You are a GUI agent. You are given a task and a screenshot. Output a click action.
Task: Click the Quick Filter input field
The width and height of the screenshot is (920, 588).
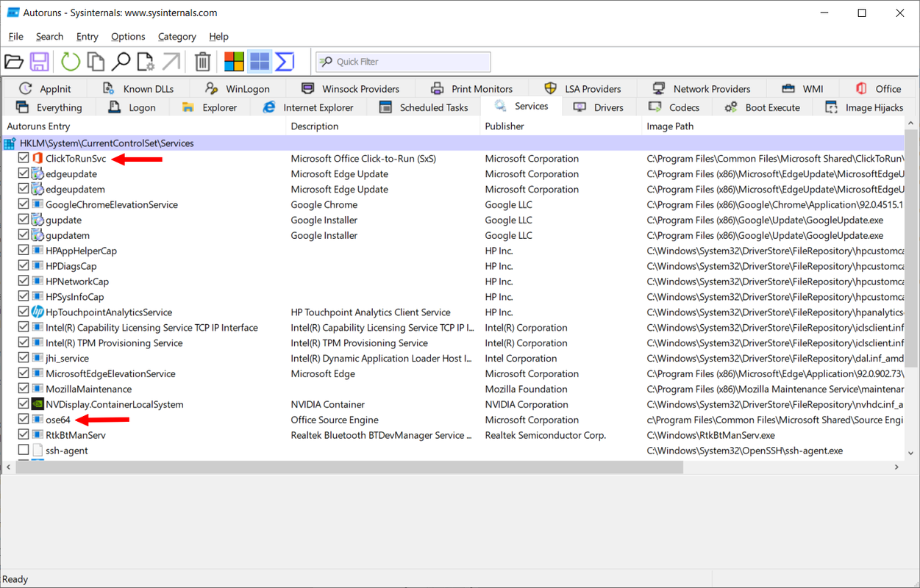click(x=403, y=62)
